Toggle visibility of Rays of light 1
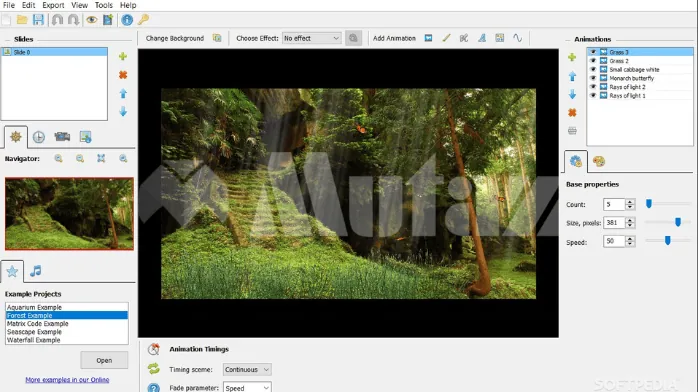The image size is (698, 392). click(x=592, y=95)
